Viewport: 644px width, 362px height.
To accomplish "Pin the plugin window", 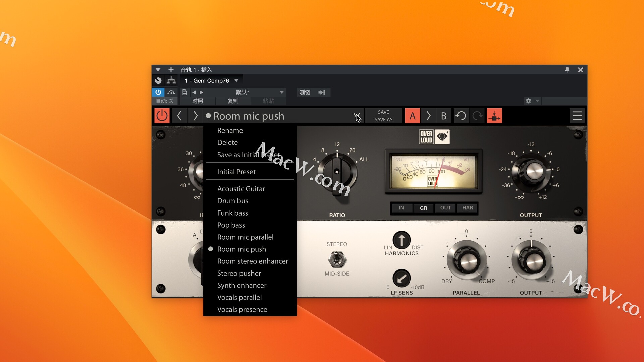I will (567, 70).
